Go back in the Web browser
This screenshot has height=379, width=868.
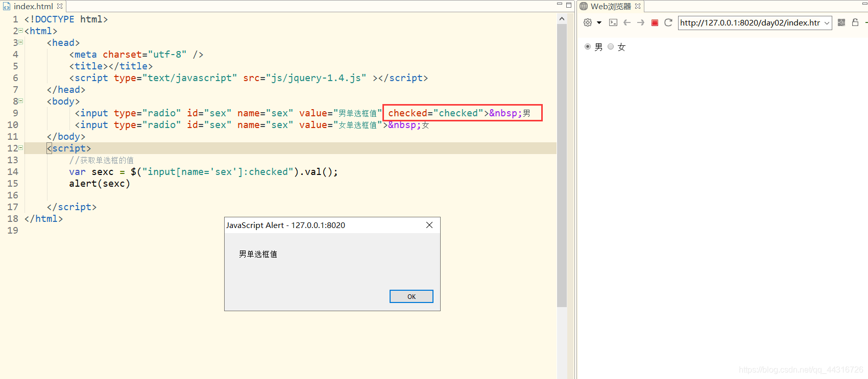pyautogui.click(x=627, y=22)
